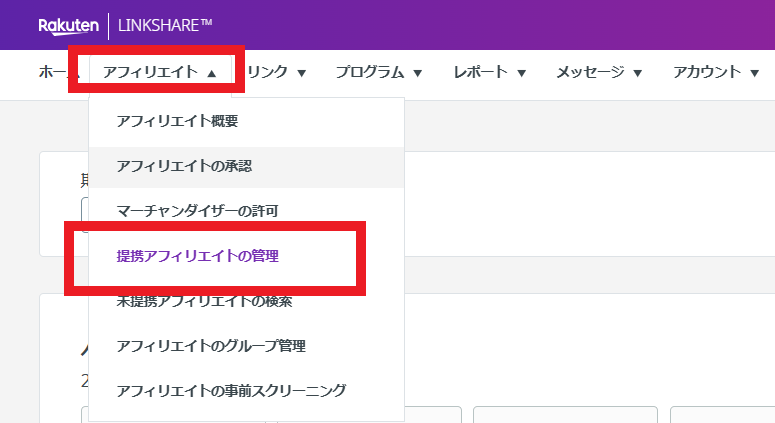Click the Rakuten logo
Viewport: 775px width, 423px height.
68,25
